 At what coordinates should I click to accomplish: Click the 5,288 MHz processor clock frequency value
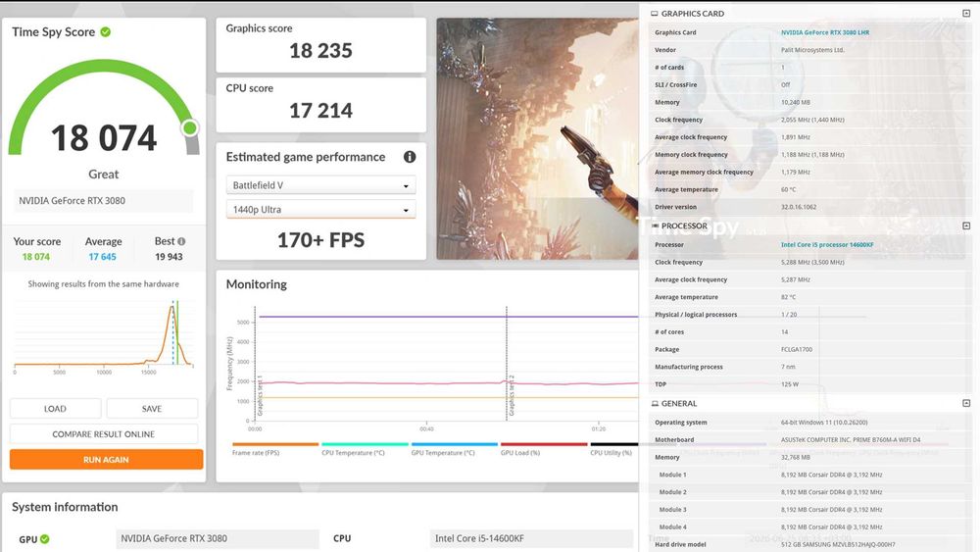tap(812, 263)
